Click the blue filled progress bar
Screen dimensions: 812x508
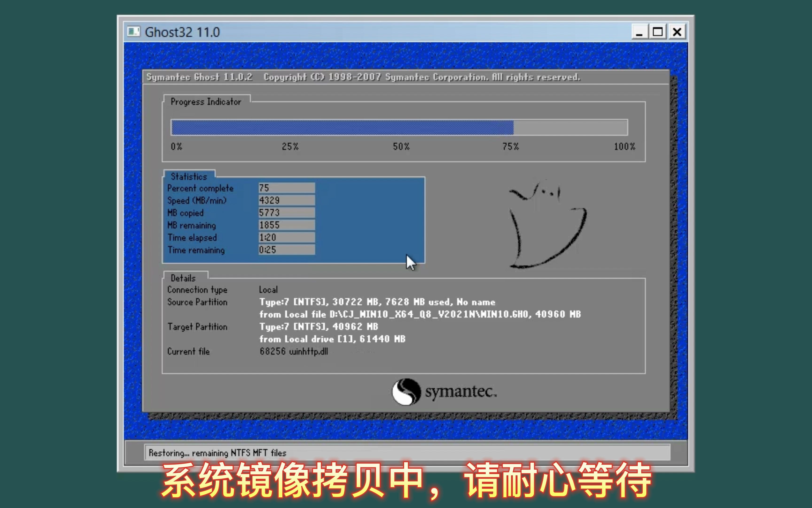click(x=342, y=127)
